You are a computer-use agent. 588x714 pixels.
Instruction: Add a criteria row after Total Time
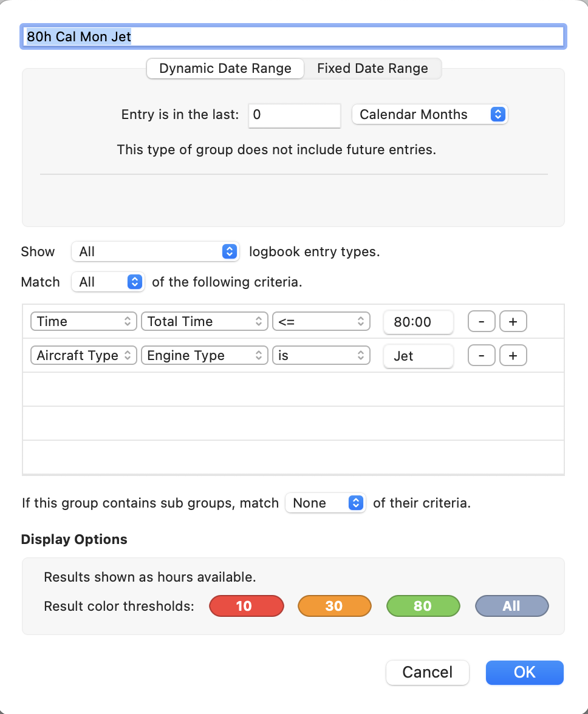tap(513, 322)
